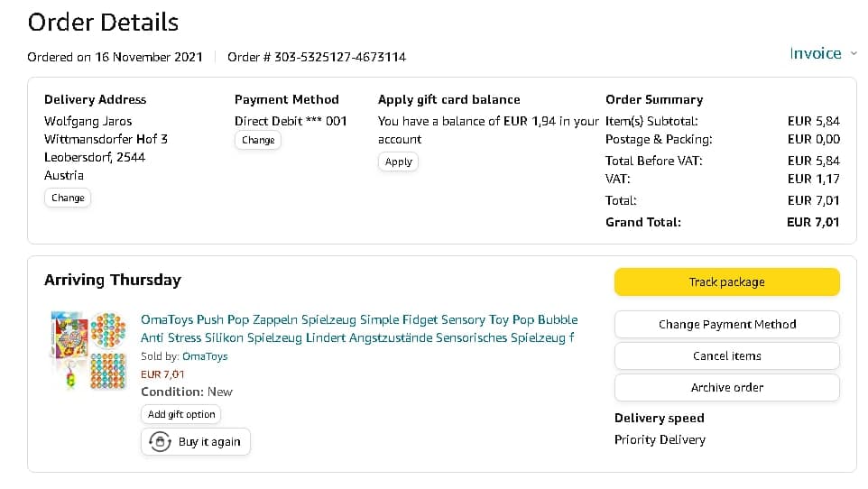Viewport: 868px width, 489px height.
Task: Track the package
Action: 726,282
